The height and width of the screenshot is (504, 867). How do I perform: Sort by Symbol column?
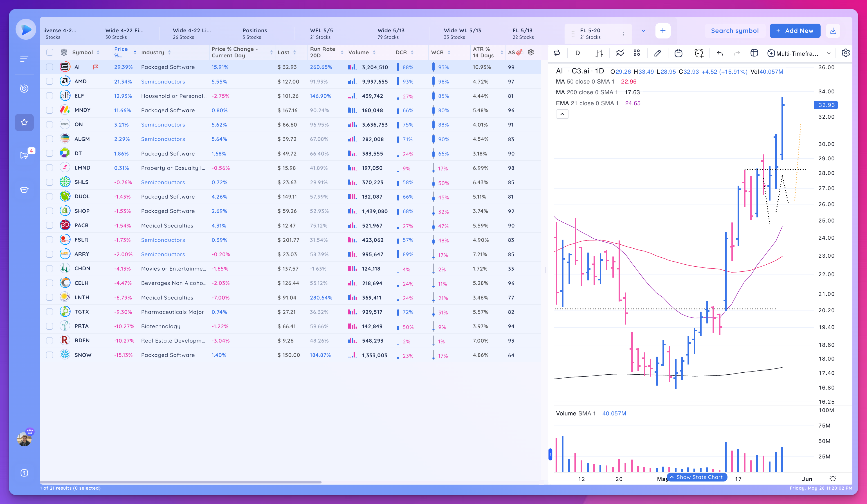98,52
